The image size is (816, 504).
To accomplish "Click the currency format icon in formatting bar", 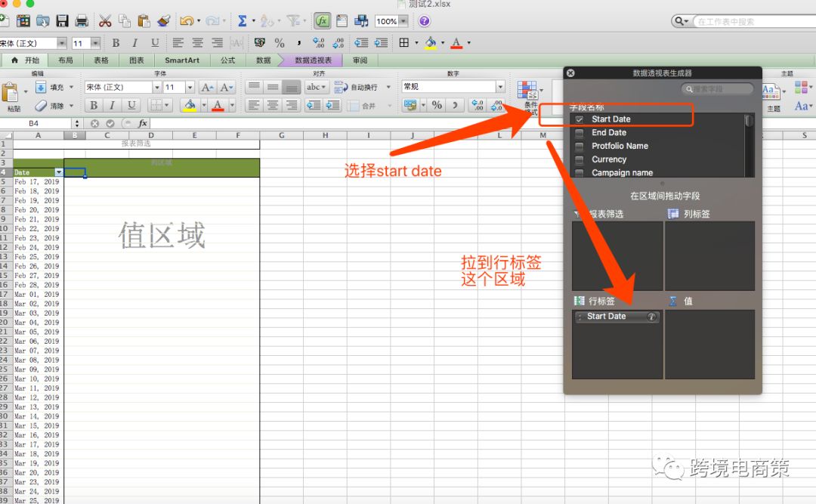I will 259,43.
